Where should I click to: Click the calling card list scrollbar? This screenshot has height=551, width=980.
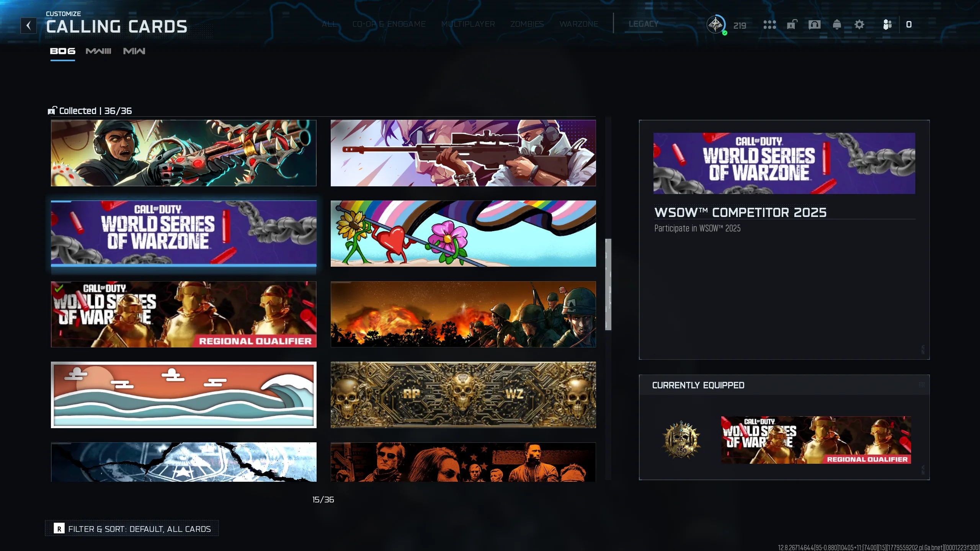[608, 284]
